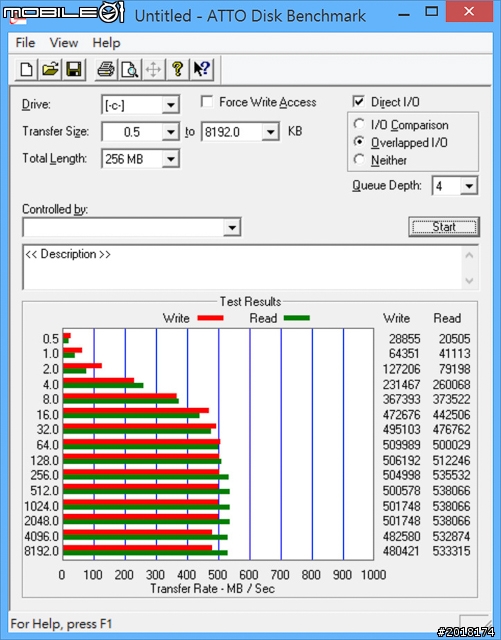Click the 64.0 transfer size row label
Screen dimensions: 501x640
(x=47, y=445)
